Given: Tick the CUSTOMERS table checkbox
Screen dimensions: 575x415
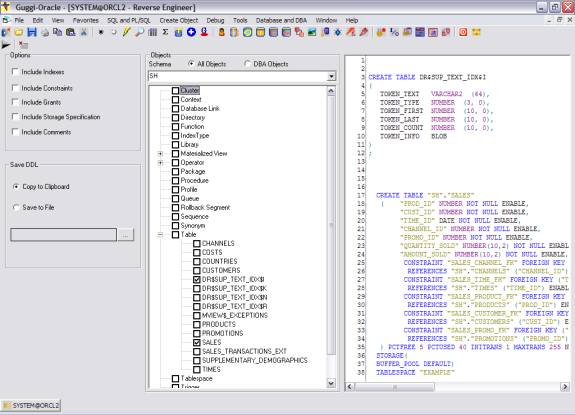Looking at the screenshot, I should tap(197, 270).
